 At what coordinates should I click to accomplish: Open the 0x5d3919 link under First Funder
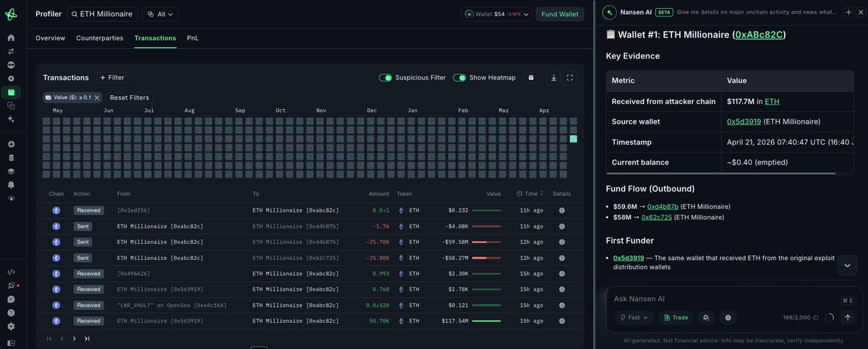point(629,258)
